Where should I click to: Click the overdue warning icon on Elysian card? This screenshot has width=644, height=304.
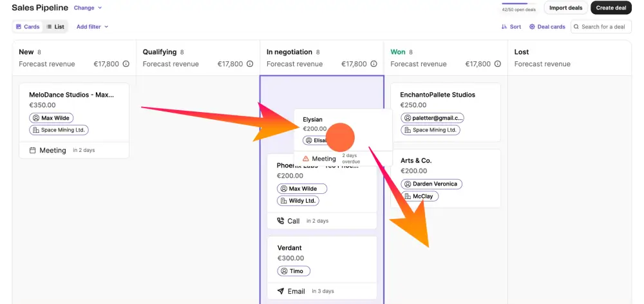pos(306,158)
